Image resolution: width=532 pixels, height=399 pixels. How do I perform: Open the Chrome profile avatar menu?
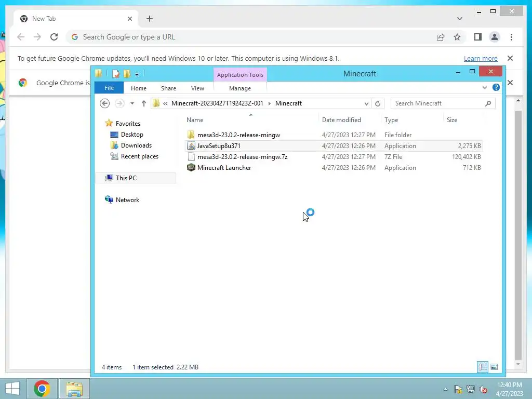pos(495,37)
